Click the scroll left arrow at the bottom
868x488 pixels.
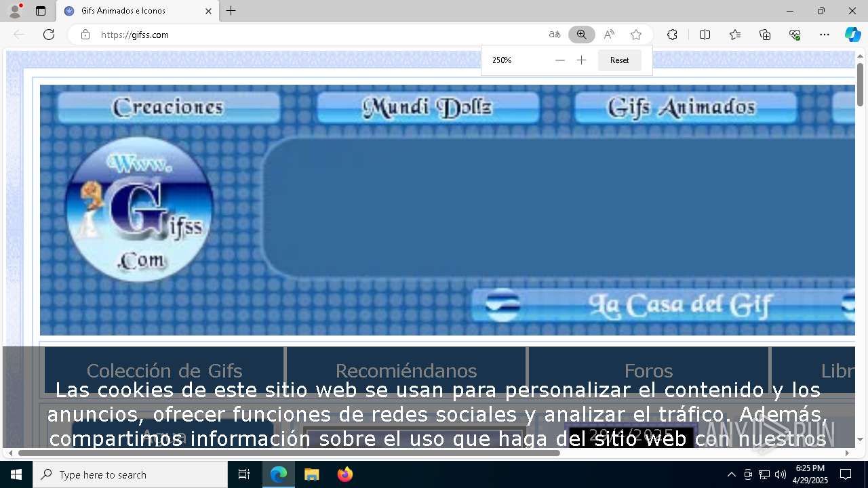[10, 453]
